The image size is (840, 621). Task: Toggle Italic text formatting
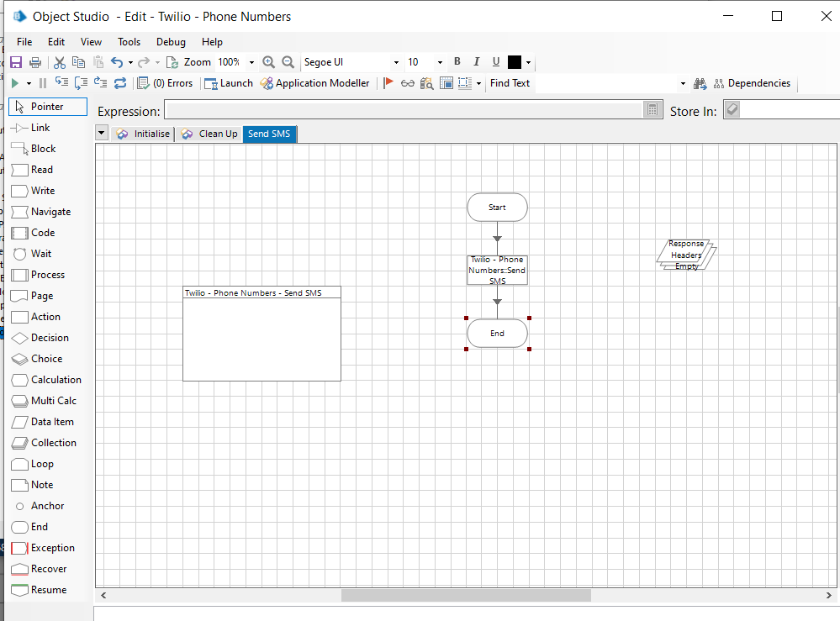(477, 61)
